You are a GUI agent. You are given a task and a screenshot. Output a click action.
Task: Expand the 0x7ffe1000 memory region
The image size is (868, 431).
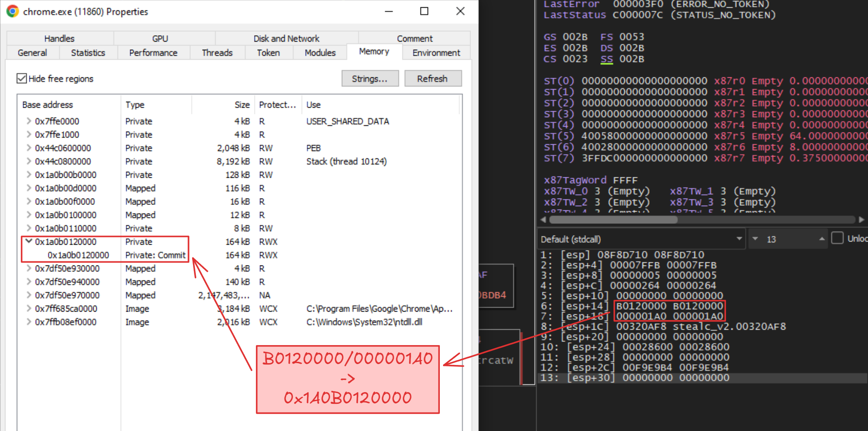(28, 134)
